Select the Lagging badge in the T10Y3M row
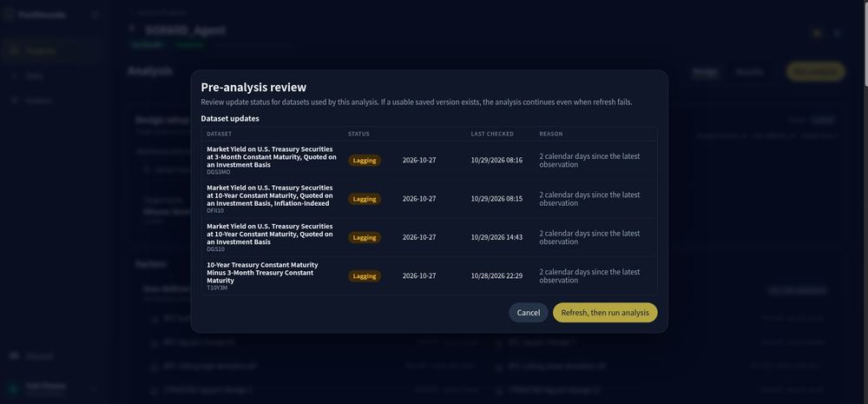The width and height of the screenshot is (868, 404). (x=365, y=276)
